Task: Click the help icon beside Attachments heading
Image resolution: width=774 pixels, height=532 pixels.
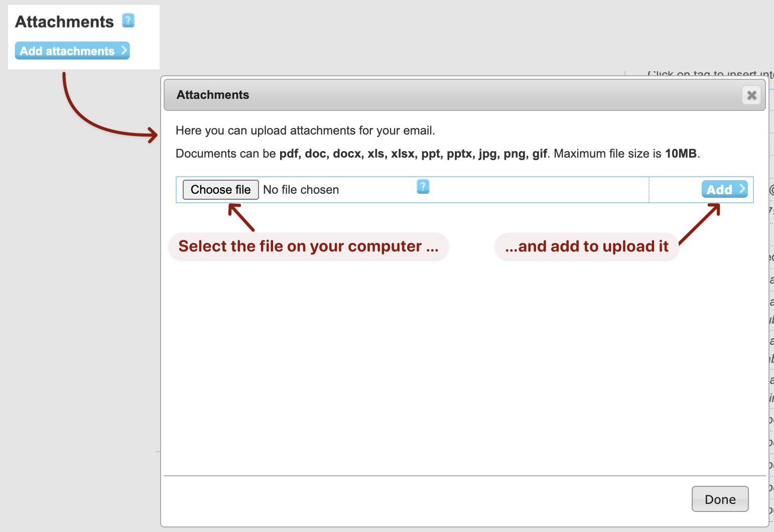Action: 128,21
